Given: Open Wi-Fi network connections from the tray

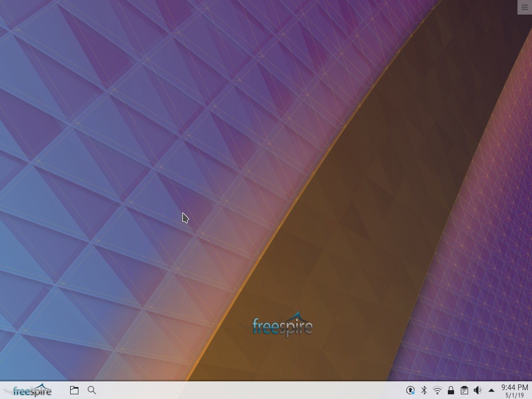Looking at the screenshot, I should tap(437, 390).
